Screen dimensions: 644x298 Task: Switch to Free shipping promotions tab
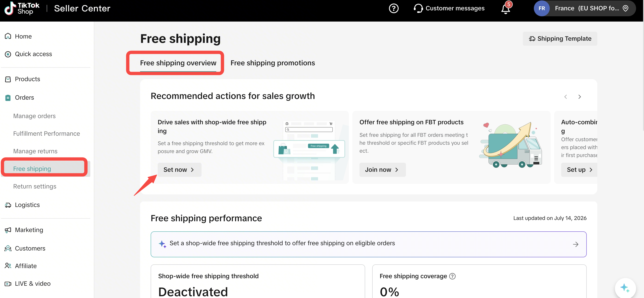272,63
